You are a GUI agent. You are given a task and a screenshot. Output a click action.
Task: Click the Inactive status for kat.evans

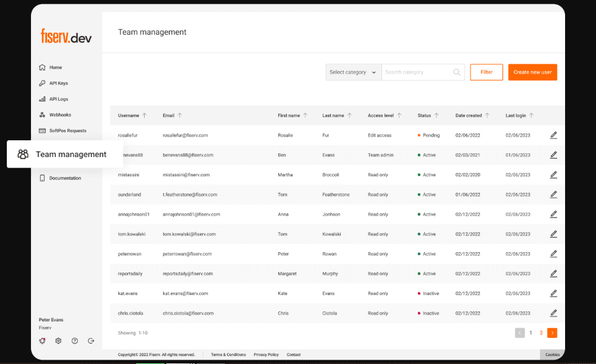(428, 294)
